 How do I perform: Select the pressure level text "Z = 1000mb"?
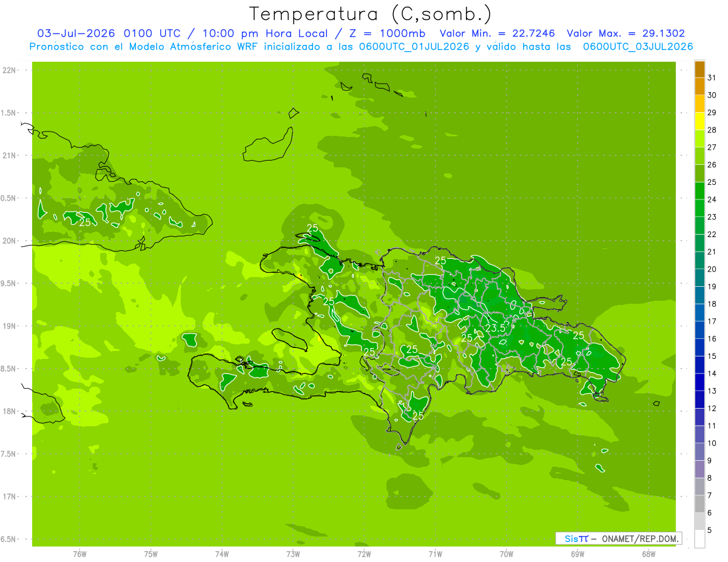pos(387,33)
